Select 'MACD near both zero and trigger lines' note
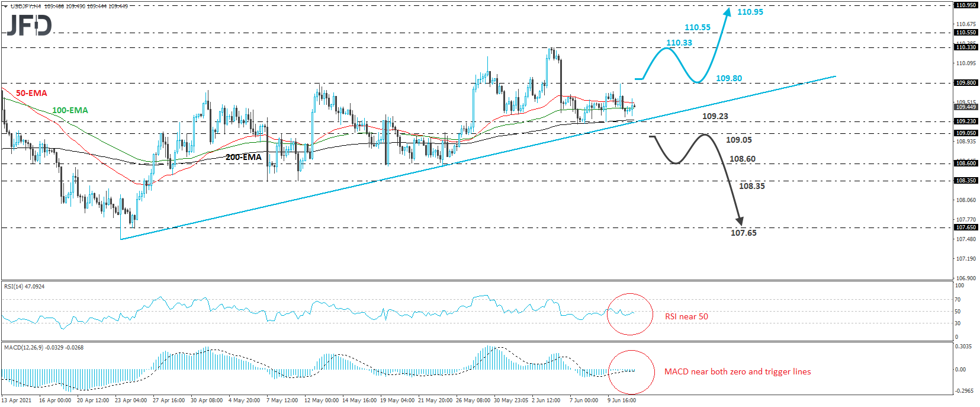Viewport: 980px width, 407px height. [737, 371]
